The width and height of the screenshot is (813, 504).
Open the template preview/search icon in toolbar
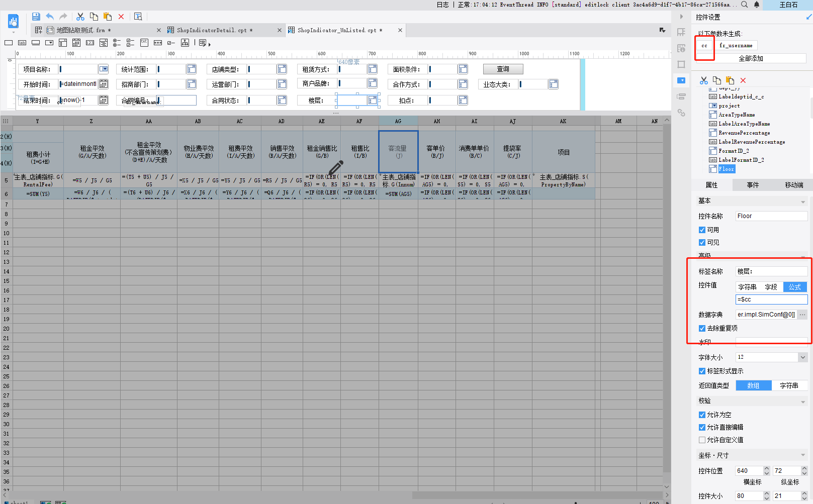tap(138, 17)
